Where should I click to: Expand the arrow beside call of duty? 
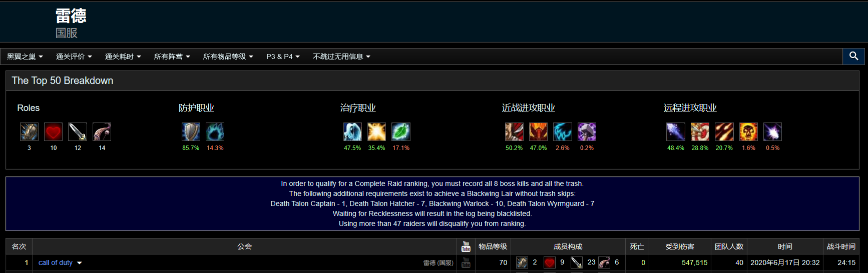[80, 263]
